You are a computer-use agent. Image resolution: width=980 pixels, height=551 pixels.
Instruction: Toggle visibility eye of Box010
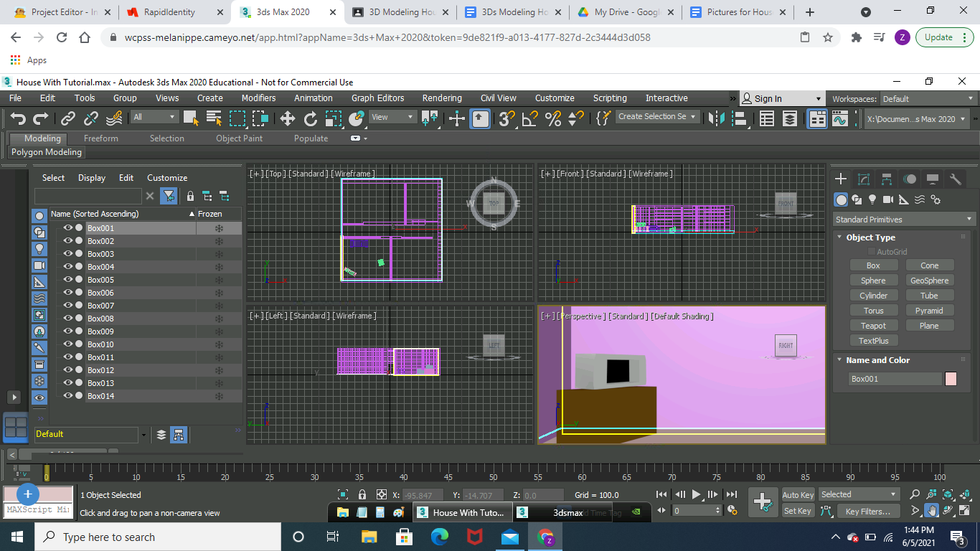coord(68,344)
